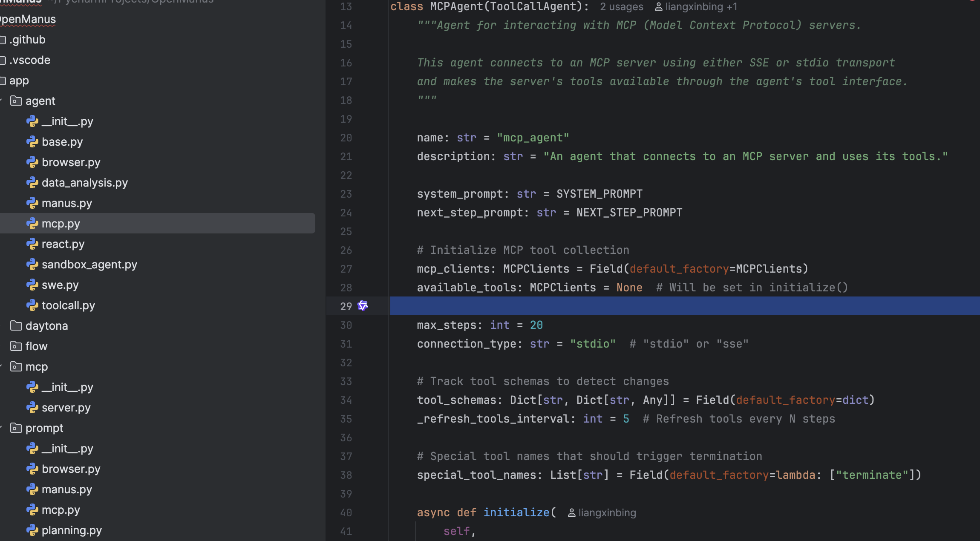980x541 pixels.
Task: Click the Python icon next to server.py
Action: [x=32, y=408]
